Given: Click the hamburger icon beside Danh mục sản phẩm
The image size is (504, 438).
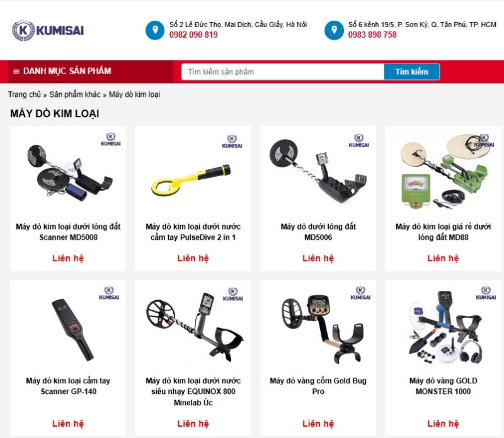Looking at the screenshot, I should pyautogui.click(x=16, y=71).
